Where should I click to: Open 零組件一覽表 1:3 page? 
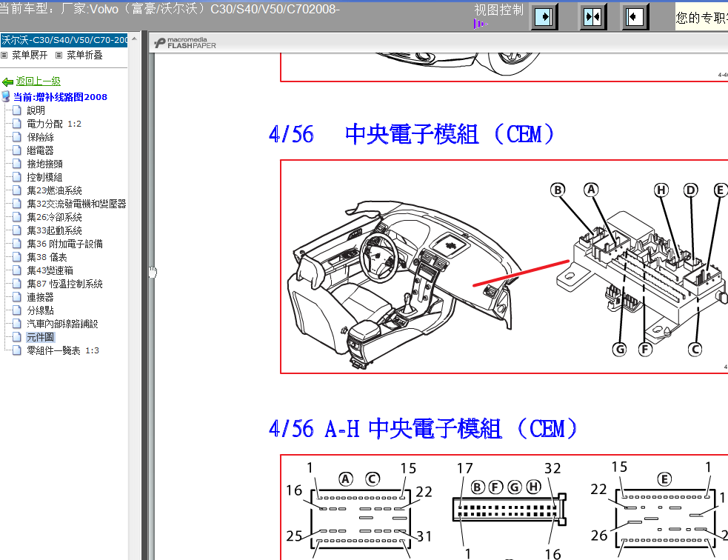point(63,350)
